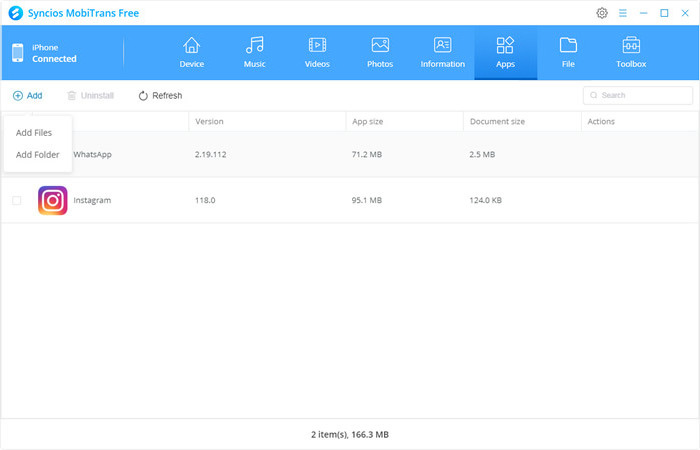The image size is (700, 450).
Task: Click the iPhone Connected status text
Action: (54, 53)
